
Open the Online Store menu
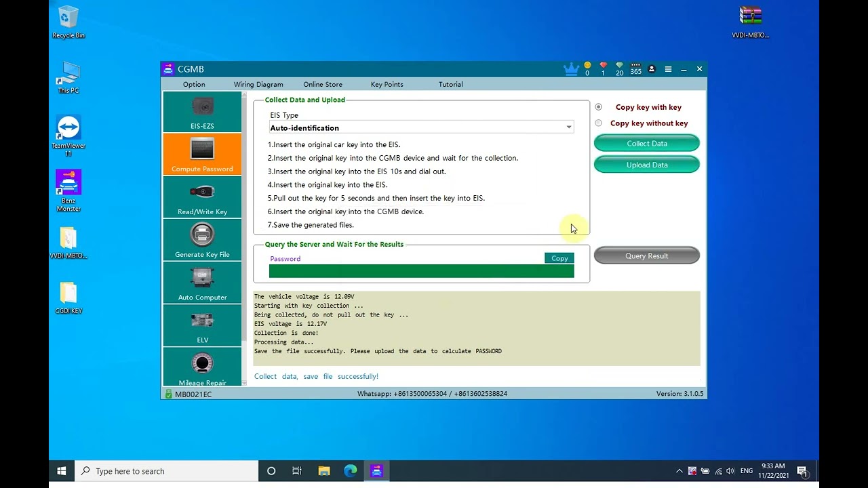coord(323,84)
